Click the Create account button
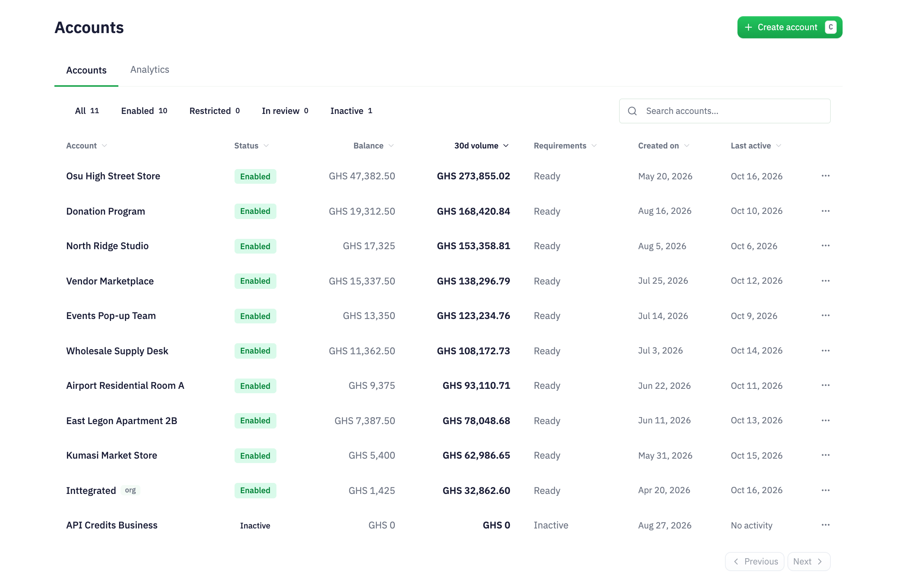 point(789,27)
